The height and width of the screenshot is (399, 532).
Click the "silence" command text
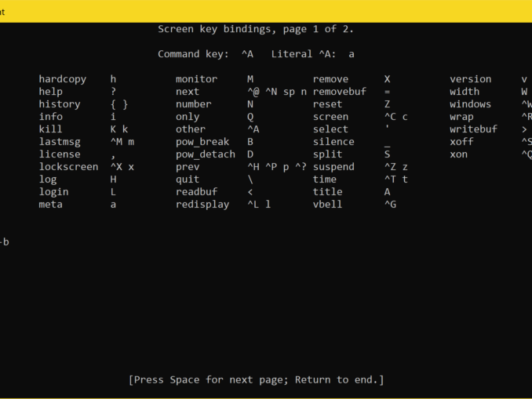[x=333, y=142]
